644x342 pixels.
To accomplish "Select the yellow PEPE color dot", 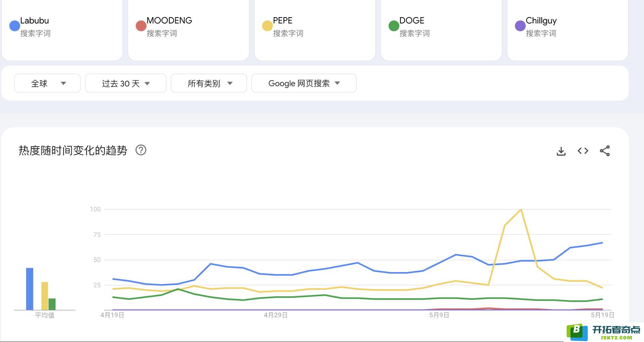I will [267, 26].
